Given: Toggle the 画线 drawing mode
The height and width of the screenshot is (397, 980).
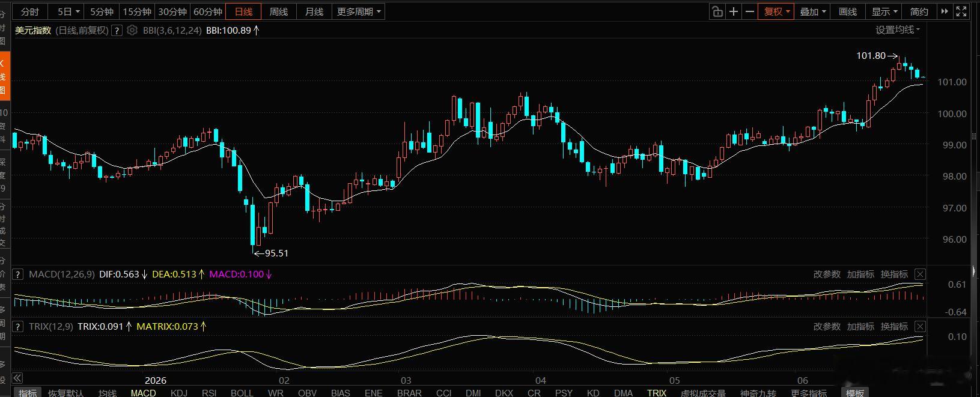Looking at the screenshot, I should coord(848,11).
